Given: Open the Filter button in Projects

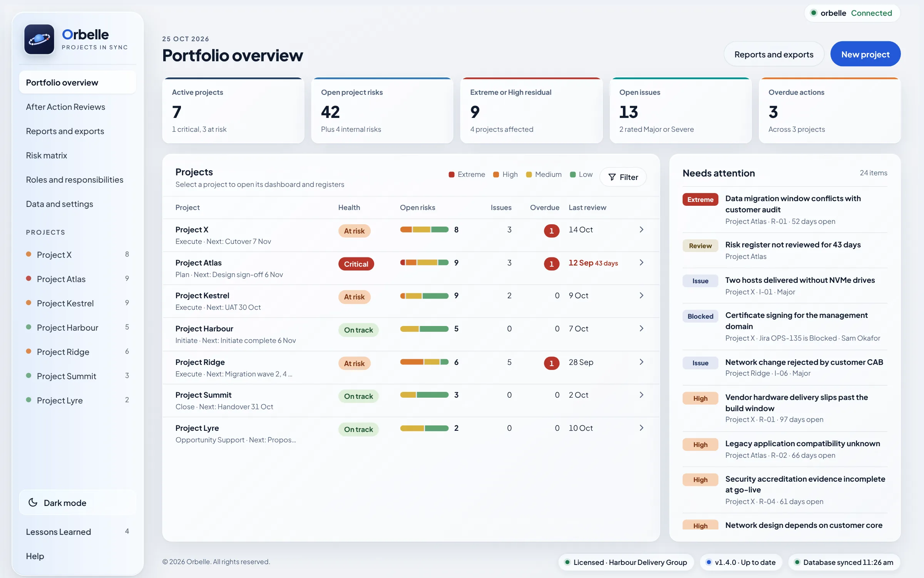Looking at the screenshot, I should pos(623,177).
